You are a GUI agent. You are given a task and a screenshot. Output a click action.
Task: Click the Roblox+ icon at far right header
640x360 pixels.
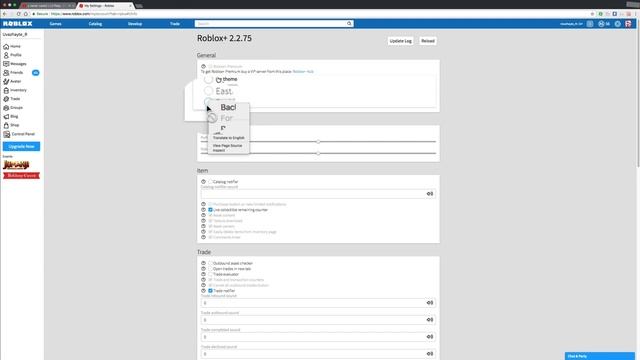click(x=628, y=24)
